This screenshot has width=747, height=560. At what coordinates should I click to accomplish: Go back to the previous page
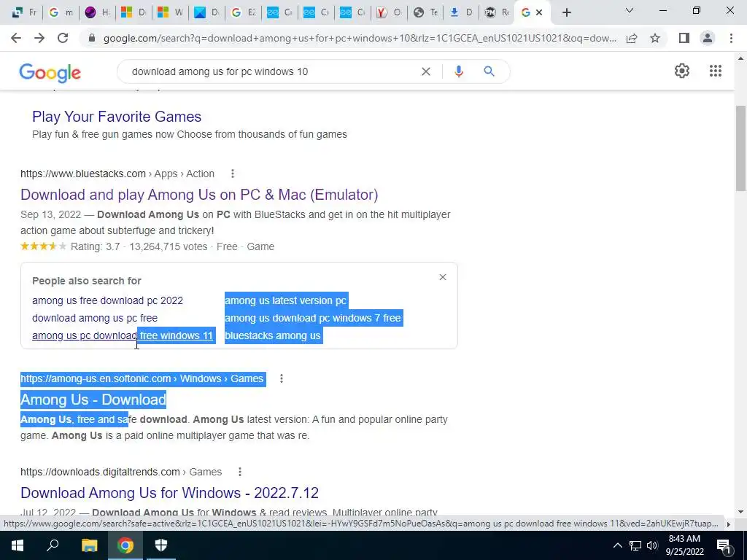[x=16, y=38]
